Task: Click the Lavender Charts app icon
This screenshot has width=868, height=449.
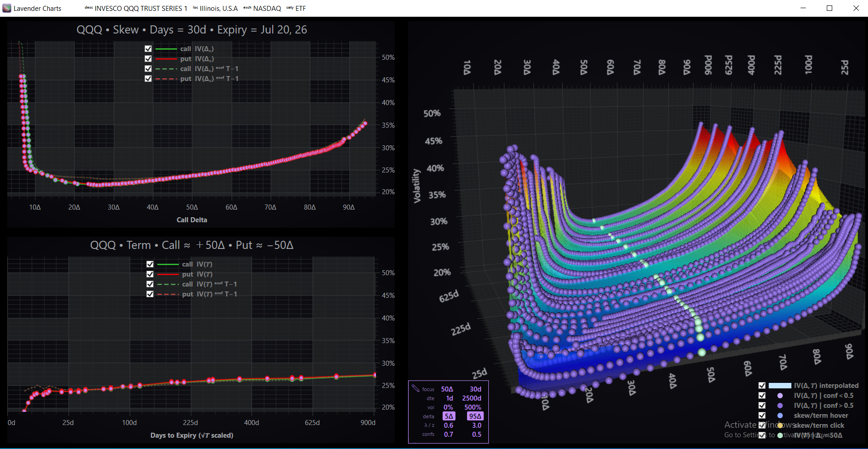Action: point(7,8)
